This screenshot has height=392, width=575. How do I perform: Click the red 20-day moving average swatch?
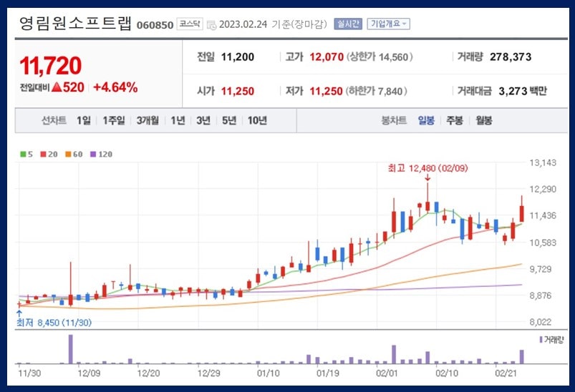pyautogui.click(x=43, y=155)
